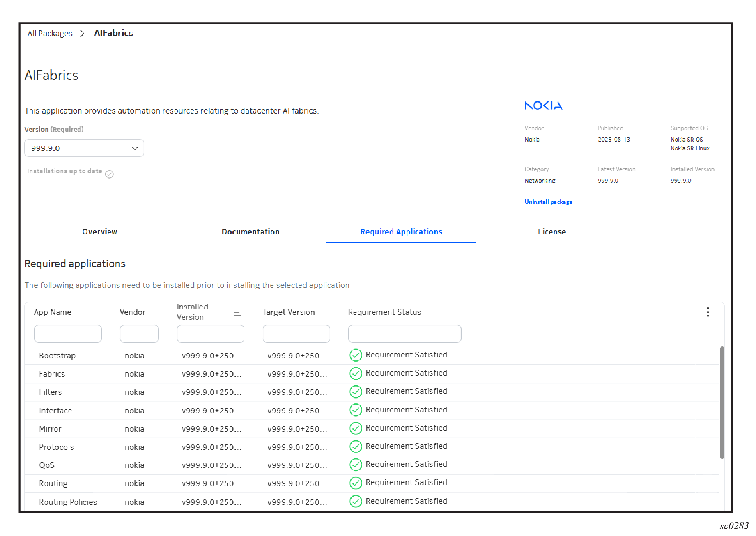Click the AIFabrics breadcrumb item
756x536 pixels.
click(113, 33)
